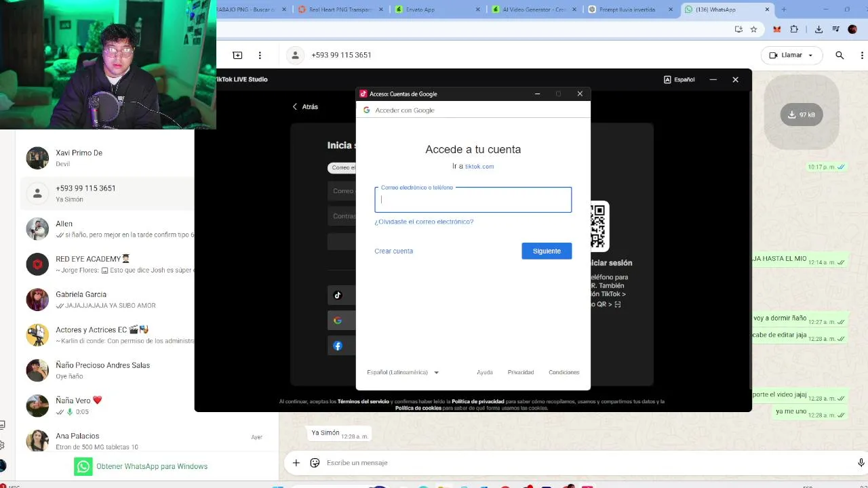Click Gabriela Garcia's profile picture
868x488 pixels.
pos(37,300)
